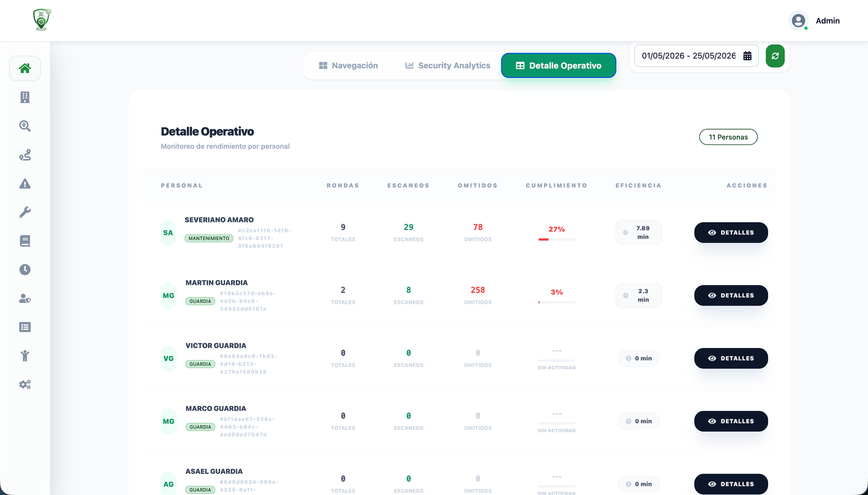Click the name Asael Guardia

click(x=214, y=472)
